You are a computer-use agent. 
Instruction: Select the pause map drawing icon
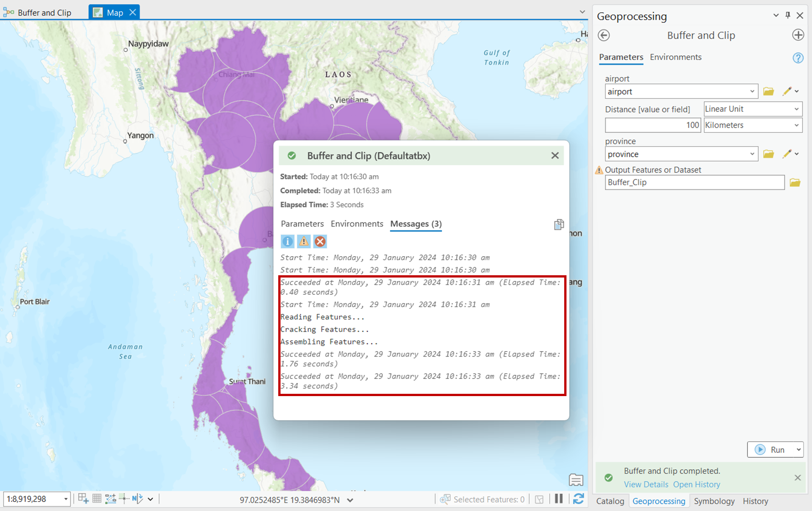click(x=559, y=499)
